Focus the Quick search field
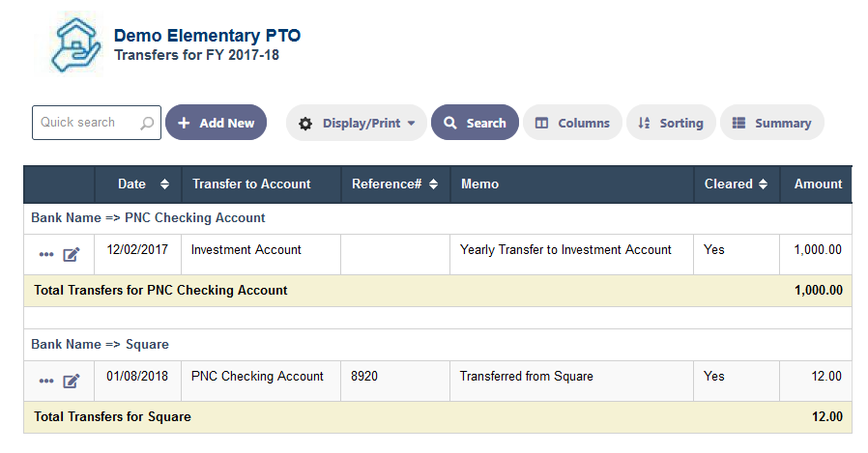The width and height of the screenshot is (868, 453). tap(97, 123)
